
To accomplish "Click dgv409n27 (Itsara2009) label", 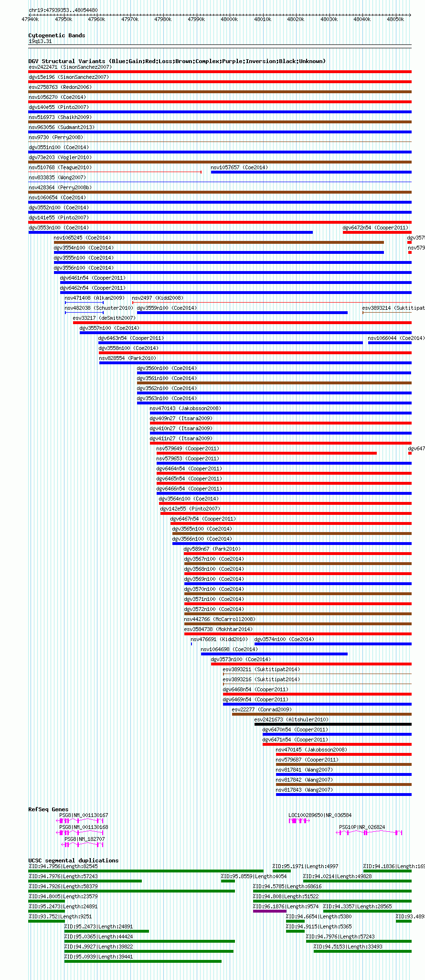I will (x=181, y=418).
